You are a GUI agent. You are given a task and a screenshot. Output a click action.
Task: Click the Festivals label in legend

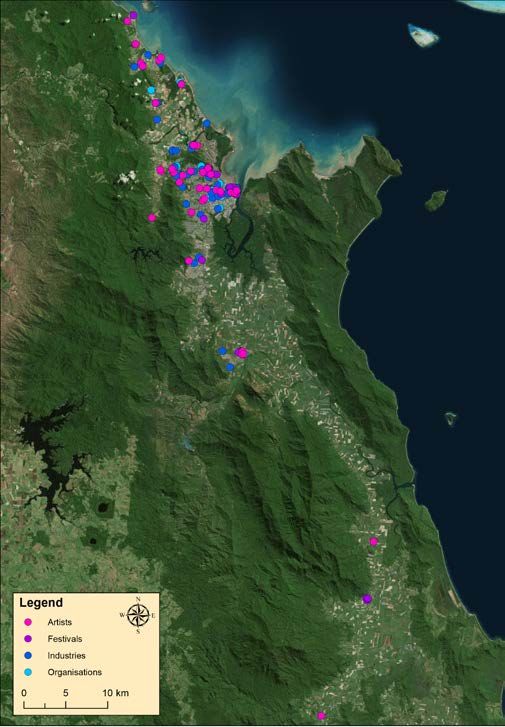click(64, 639)
